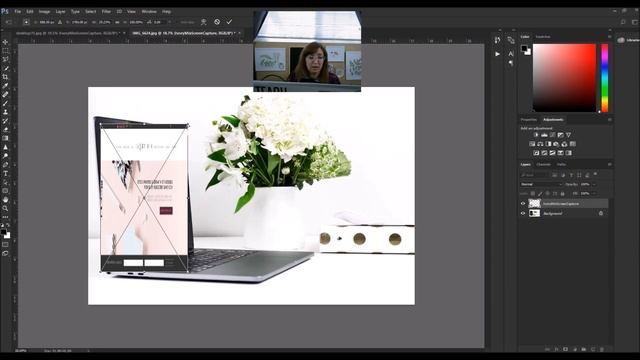This screenshot has width=640, height=360.
Task: Switch to warp mode icon
Action: 204,22
